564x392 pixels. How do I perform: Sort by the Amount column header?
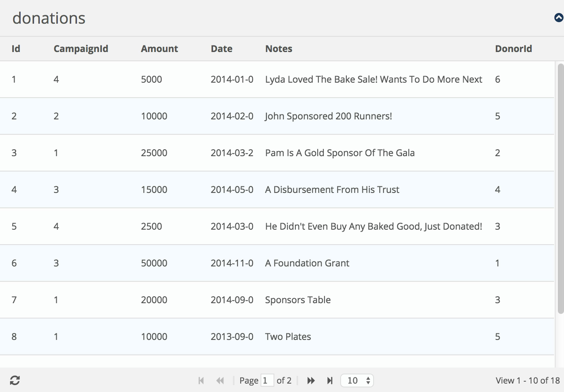click(159, 49)
